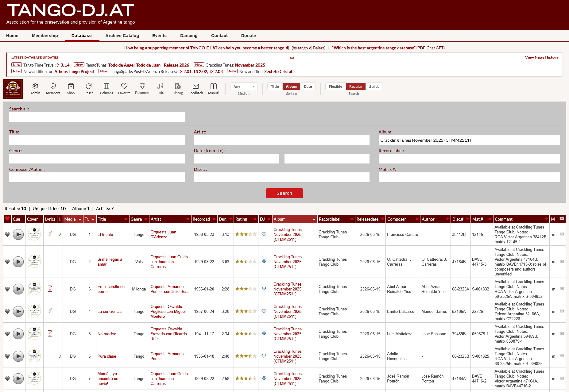Viewport: 569px width, 392px height.
Task: Play the cue for La conciencia
Action: click(18, 312)
